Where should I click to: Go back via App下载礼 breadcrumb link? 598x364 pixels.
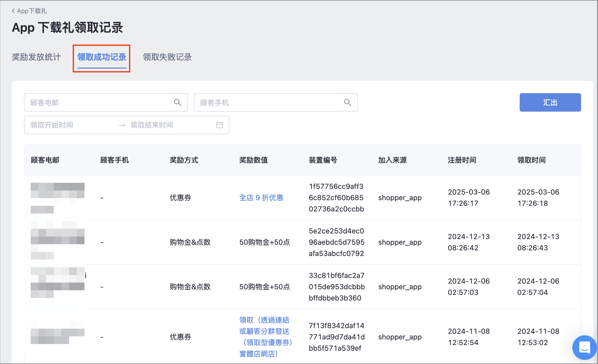point(32,11)
